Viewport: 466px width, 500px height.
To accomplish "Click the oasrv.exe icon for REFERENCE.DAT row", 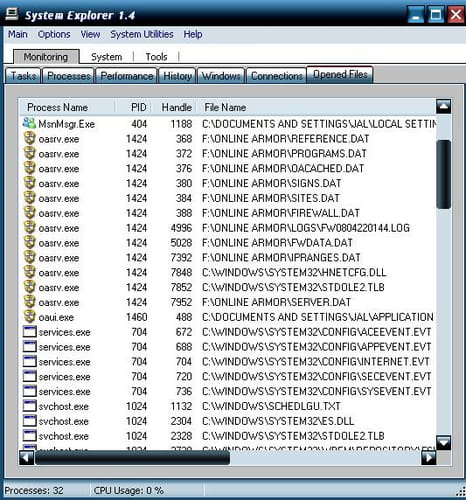I will pyautogui.click(x=29, y=138).
